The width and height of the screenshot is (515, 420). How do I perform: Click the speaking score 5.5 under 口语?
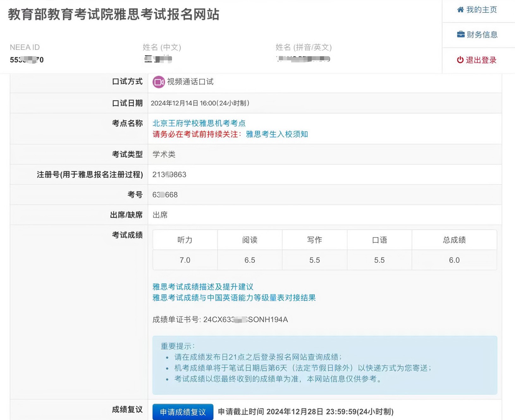point(379,260)
